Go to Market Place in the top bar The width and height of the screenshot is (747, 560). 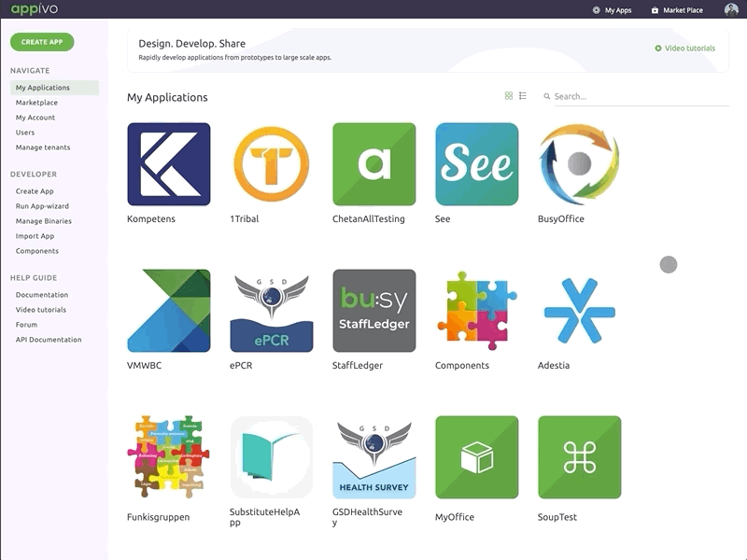(x=680, y=9)
